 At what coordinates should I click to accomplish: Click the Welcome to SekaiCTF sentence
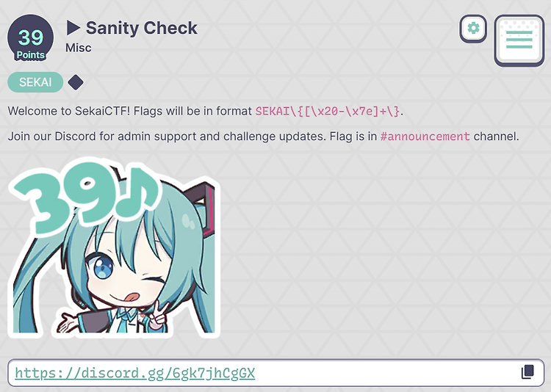[206, 112]
